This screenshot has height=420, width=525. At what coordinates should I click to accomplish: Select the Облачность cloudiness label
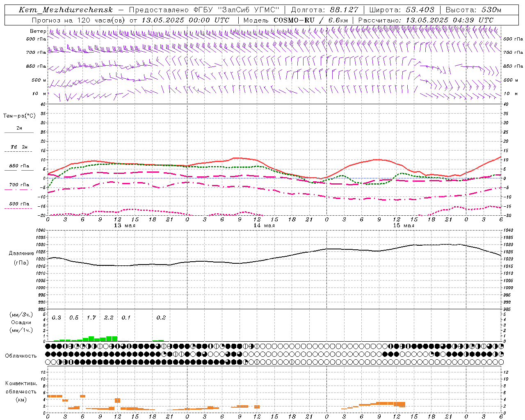[x=21, y=356]
